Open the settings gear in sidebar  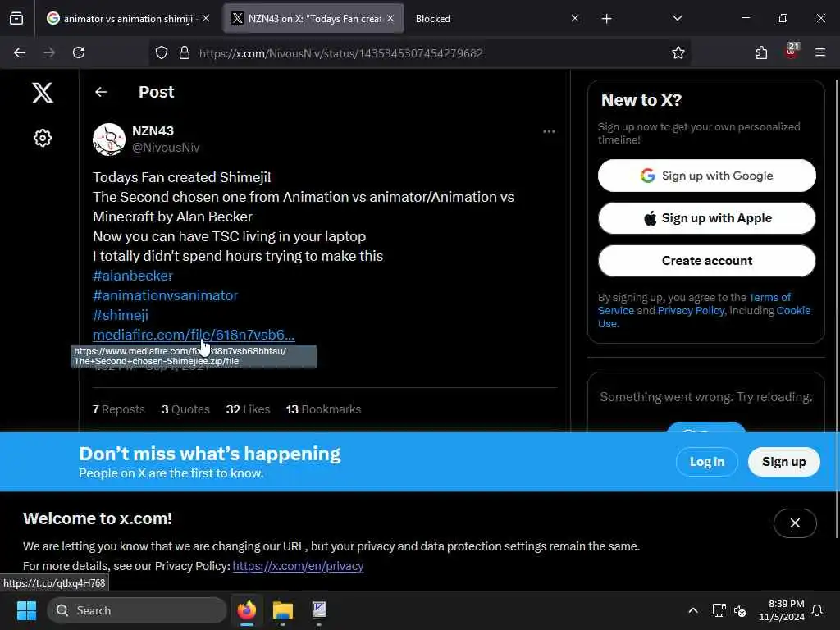(x=43, y=138)
